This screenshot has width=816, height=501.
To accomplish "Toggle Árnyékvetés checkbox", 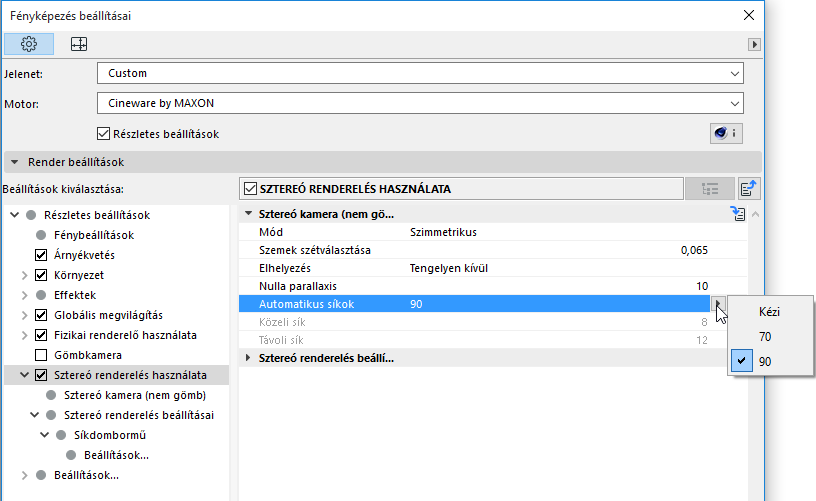I will [41, 255].
